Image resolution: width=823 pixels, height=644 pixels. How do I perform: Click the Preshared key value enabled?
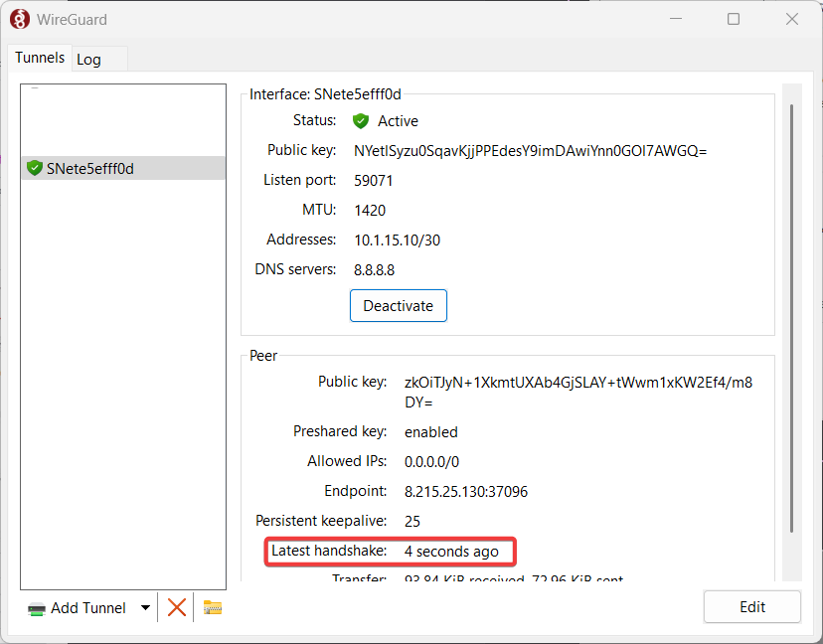[x=431, y=432]
